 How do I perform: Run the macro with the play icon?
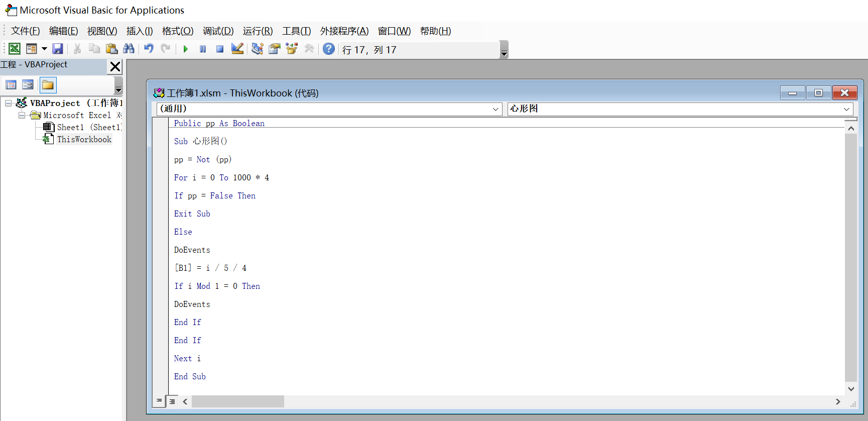pyautogui.click(x=186, y=49)
